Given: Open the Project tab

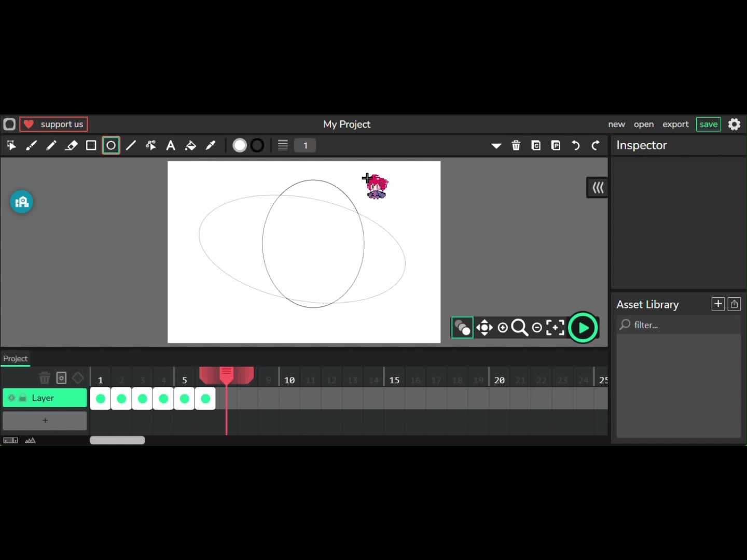Looking at the screenshot, I should [15, 359].
